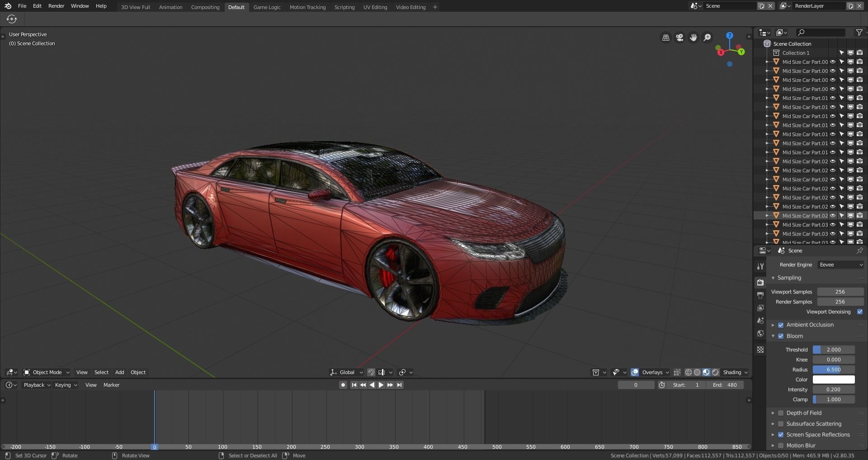The width and height of the screenshot is (868, 460).
Task: Open the Shading options dropdown
Action: pos(735,372)
